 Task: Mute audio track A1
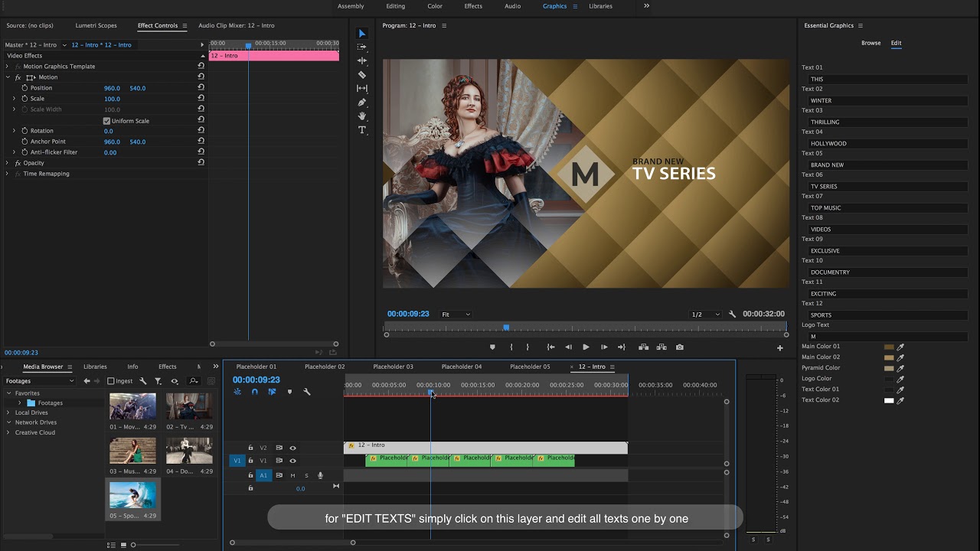[x=292, y=475]
